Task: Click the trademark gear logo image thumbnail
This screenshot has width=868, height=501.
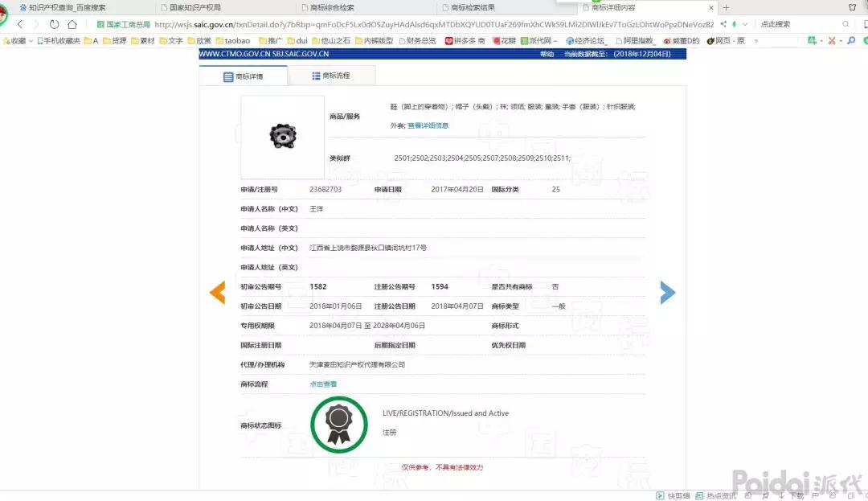Action: point(281,137)
